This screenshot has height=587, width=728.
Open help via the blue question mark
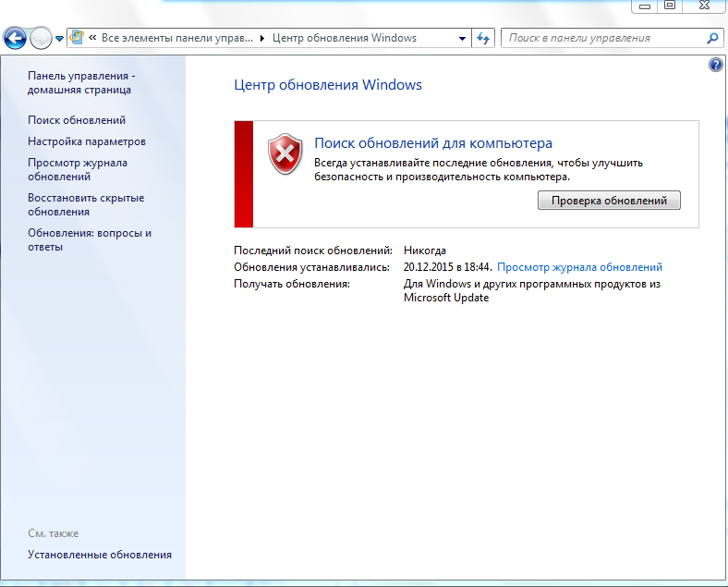click(716, 65)
